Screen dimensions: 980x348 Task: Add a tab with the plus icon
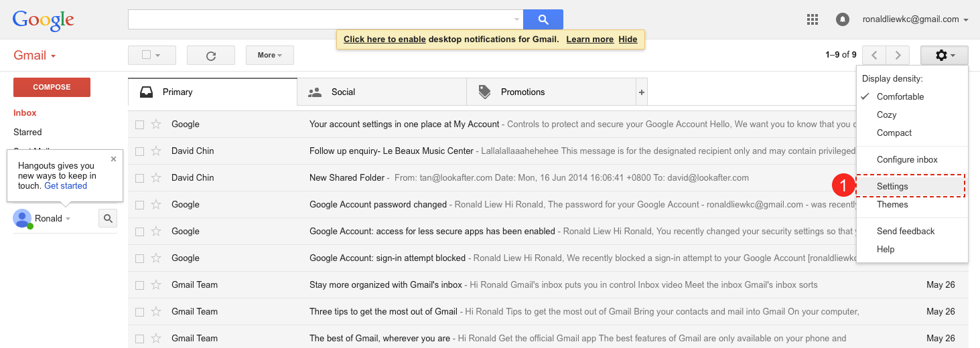click(x=642, y=92)
